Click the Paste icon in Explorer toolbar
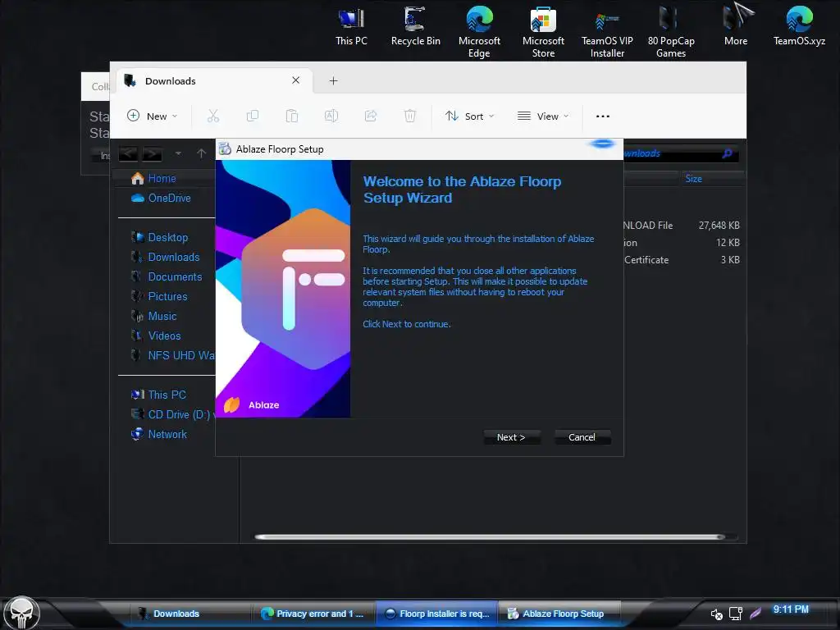The image size is (840, 630). [291, 116]
